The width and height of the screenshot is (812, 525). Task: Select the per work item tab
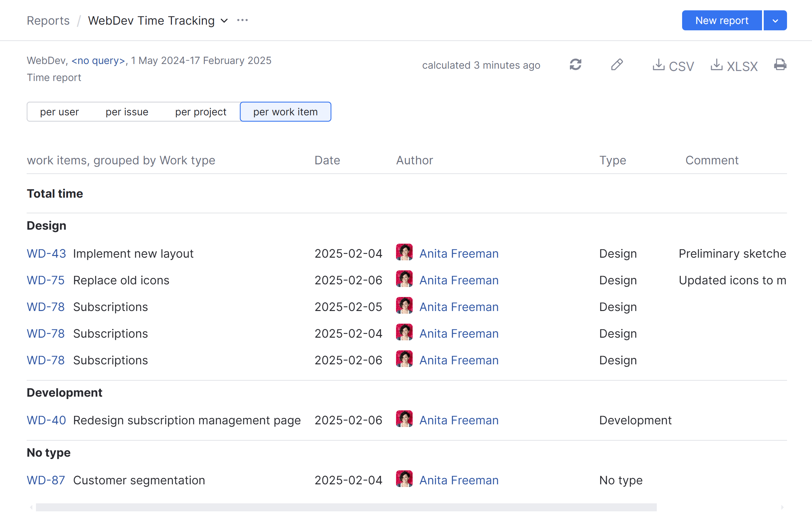coord(285,112)
